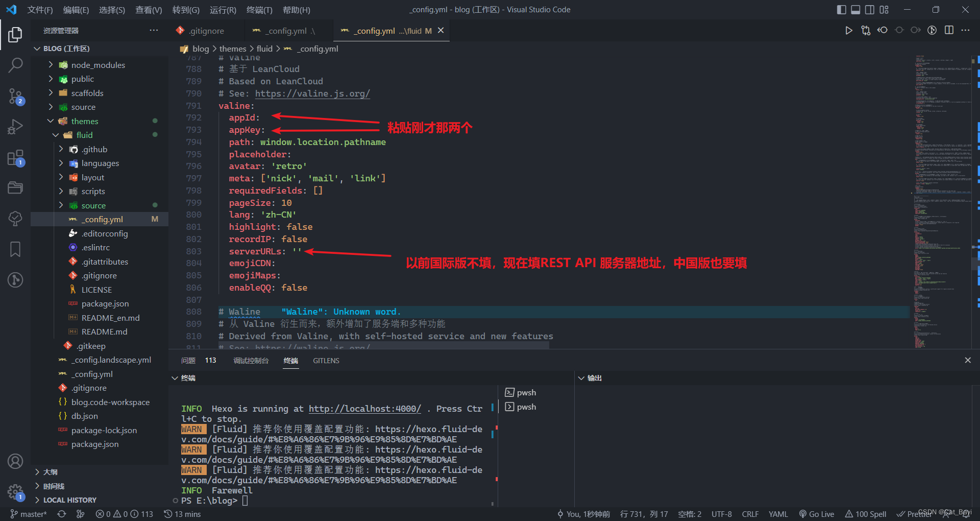Collapse the terminal section chevron
980x521 pixels.
click(x=175, y=378)
